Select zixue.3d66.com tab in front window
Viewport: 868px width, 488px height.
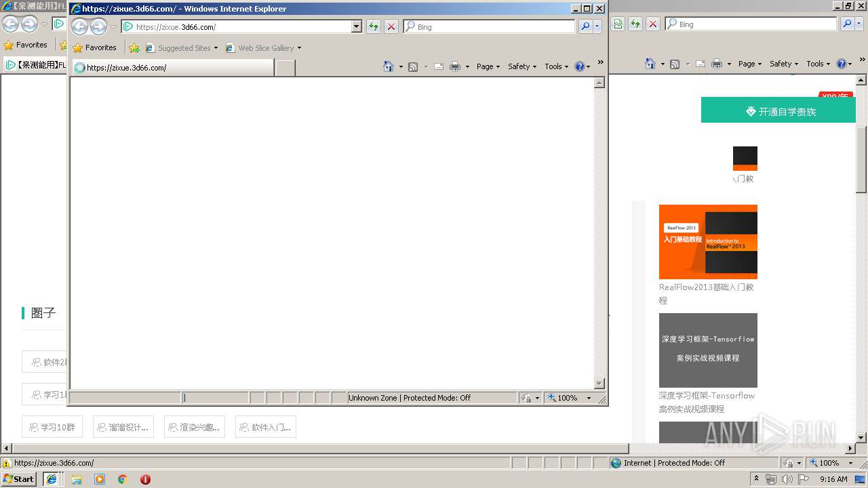click(173, 67)
